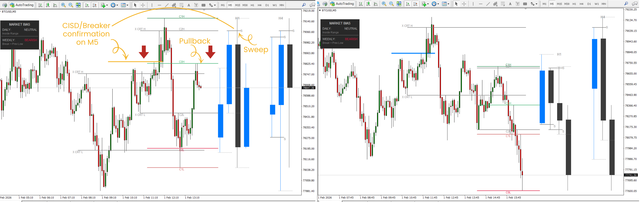Open search magnifier in right toolbar
The height and width of the screenshot is (202, 644).
tap(626, 4)
